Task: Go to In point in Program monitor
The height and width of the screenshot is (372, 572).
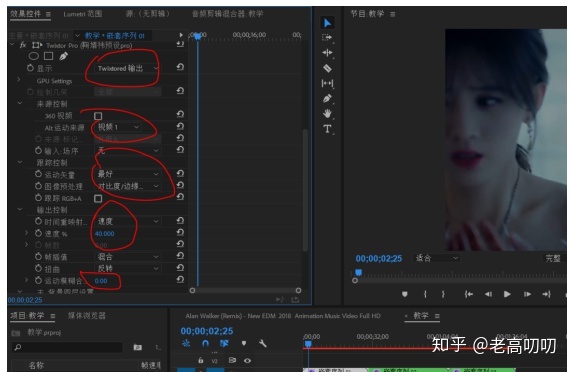Action: tap(469, 294)
